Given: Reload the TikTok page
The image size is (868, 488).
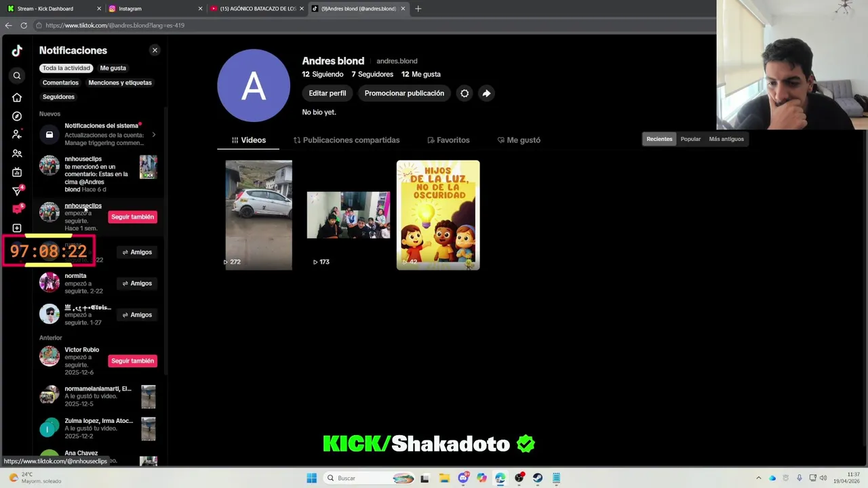Looking at the screenshot, I should click(x=24, y=25).
